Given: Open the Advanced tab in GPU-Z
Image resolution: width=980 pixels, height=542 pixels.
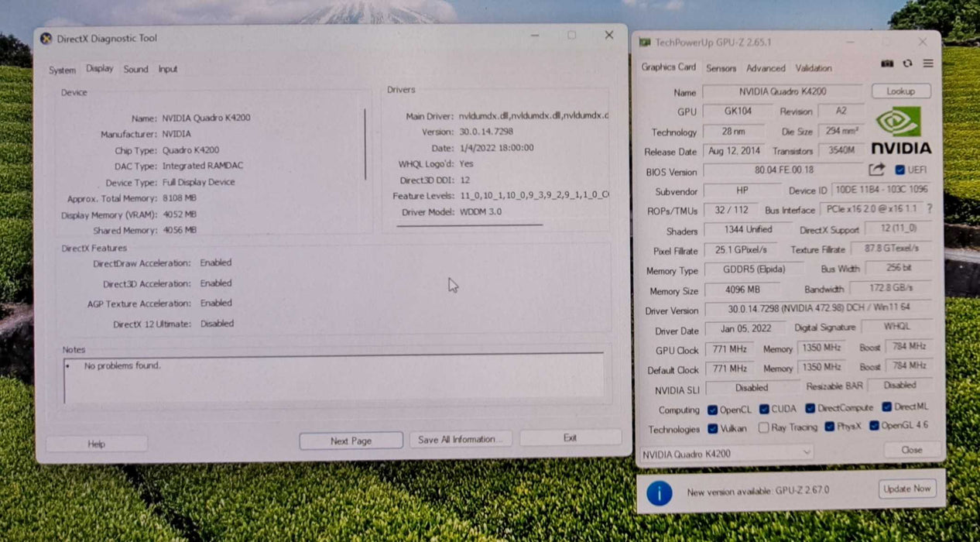Looking at the screenshot, I should 766,68.
